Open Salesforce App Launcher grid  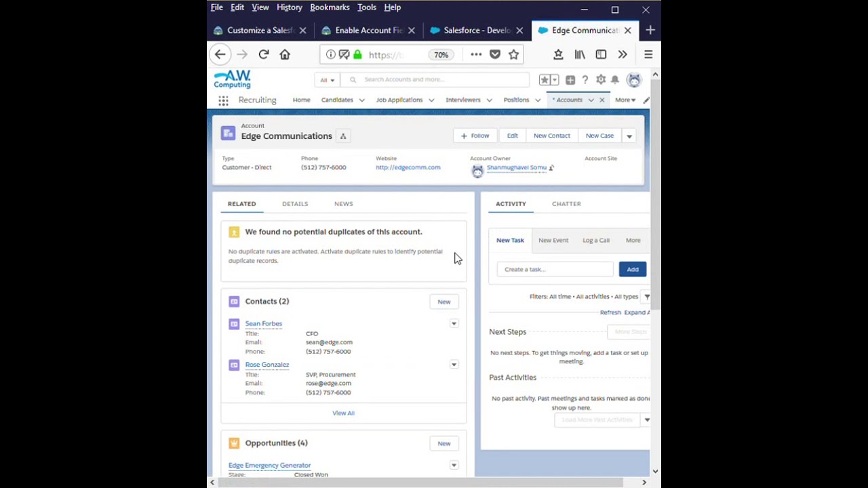click(223, 100)
